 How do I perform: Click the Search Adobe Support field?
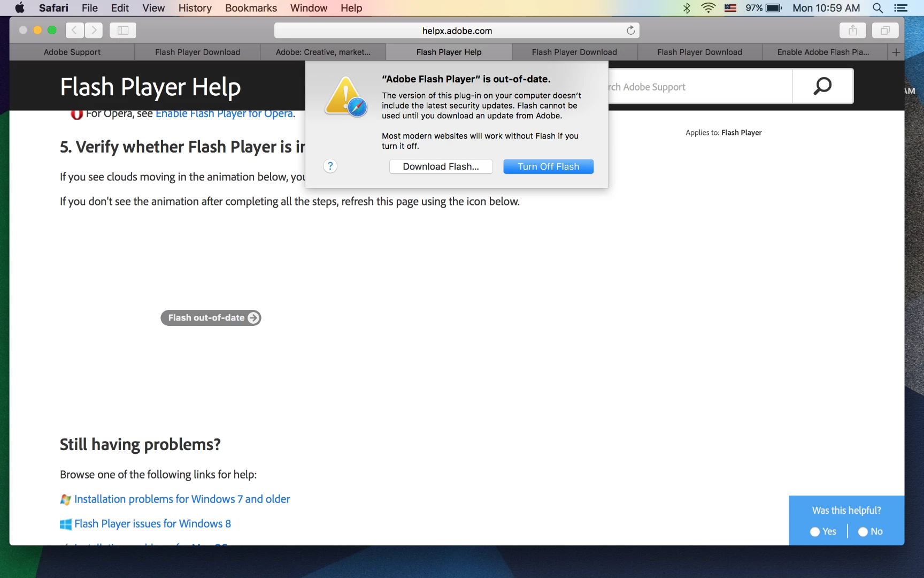[699, 87]
